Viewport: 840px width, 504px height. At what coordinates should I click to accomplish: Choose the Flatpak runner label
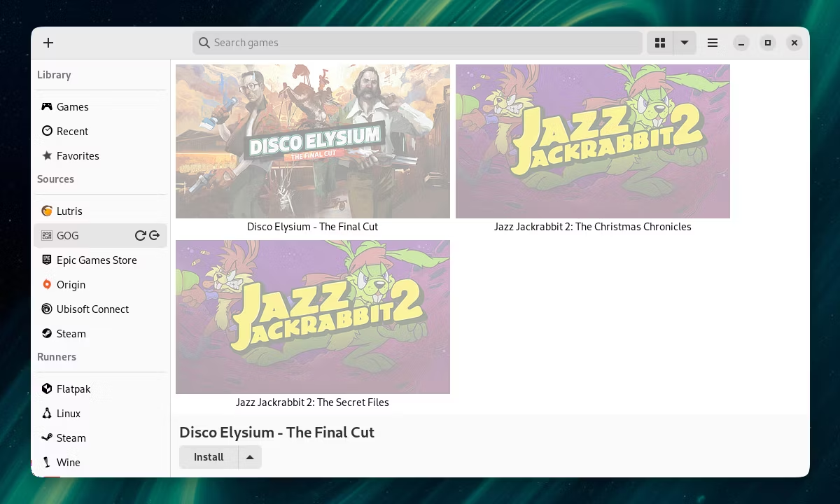click(x=73, y=388)
